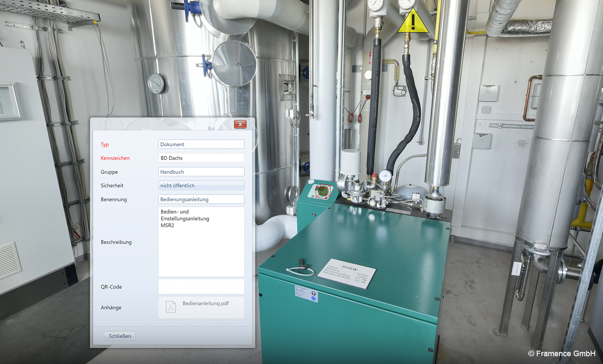Image resolution: width=603 pixels, height=364 pixels.
Task: Click the empty QR-Code field
Action: click(x=201, y=286)
